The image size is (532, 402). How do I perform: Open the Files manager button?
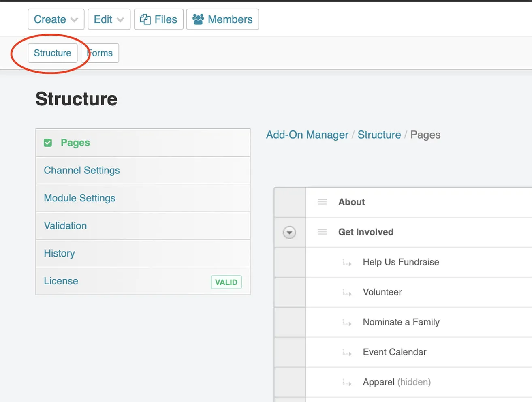(158, 19)
